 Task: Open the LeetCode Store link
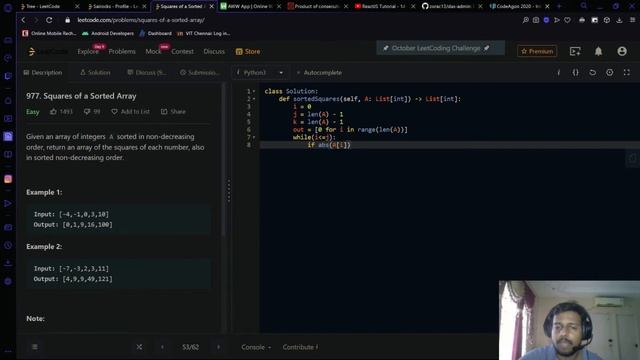tap(248, 51)
